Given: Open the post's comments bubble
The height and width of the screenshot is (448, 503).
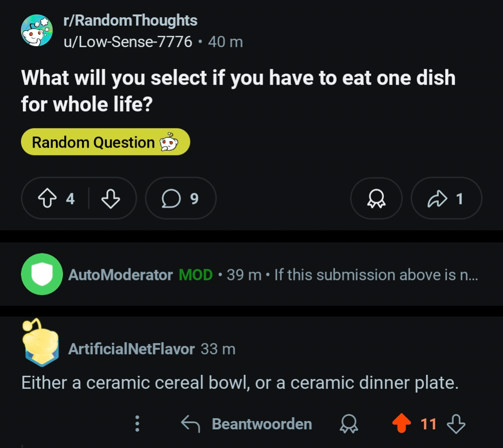Looking at the screenshot, I should click(180, 199).
